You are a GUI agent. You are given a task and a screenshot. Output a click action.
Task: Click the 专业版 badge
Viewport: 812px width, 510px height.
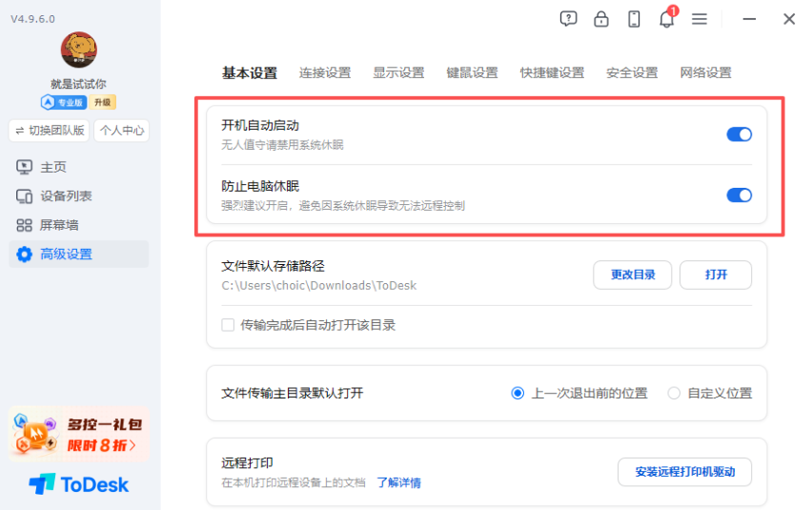pyautogui.click(x=63, y=103)
